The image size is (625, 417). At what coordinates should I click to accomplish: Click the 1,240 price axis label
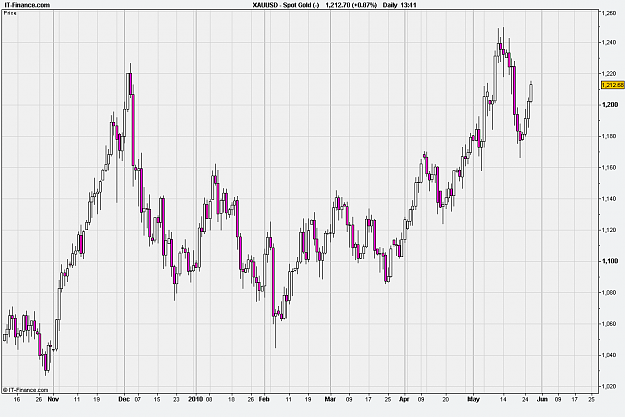609,42
